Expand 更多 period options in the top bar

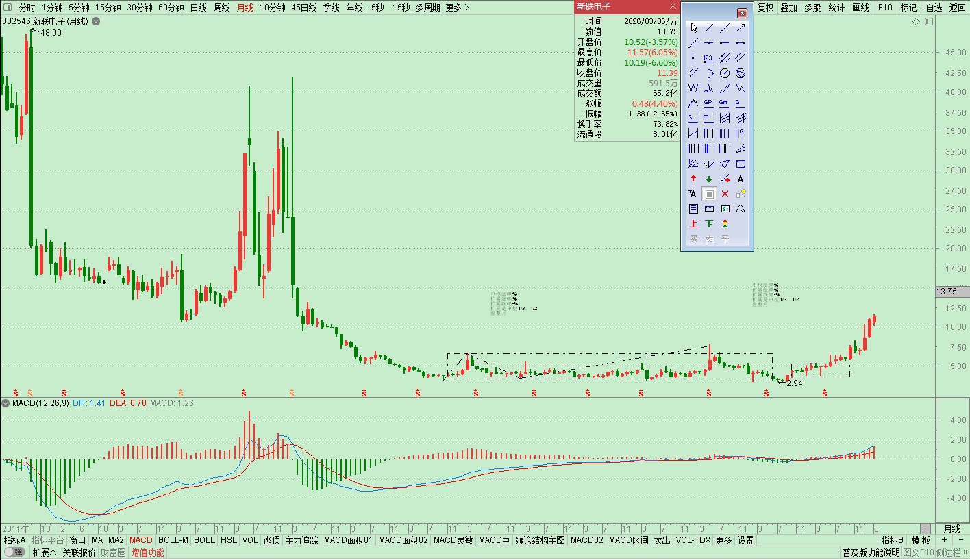click(x=457, y=8)
